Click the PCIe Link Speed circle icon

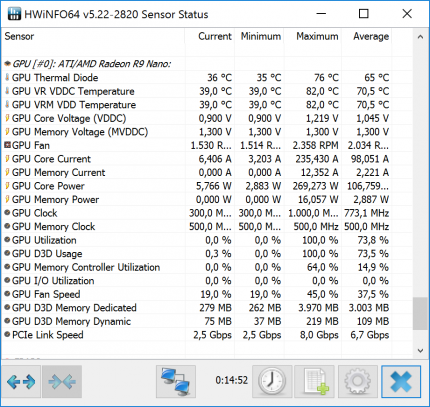click(7, 334)
